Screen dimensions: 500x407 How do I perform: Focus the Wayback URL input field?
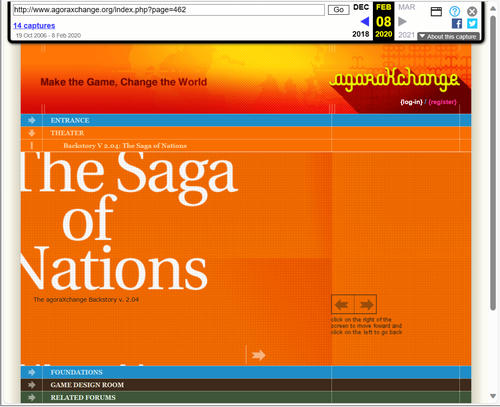pyautogui.click(x=169, y=10)
